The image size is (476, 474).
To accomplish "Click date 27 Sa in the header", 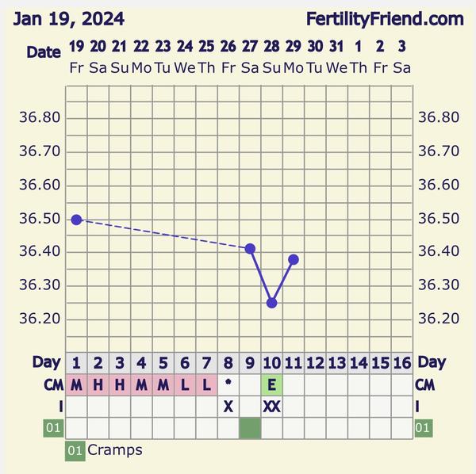I will click(x=250, y=57).
